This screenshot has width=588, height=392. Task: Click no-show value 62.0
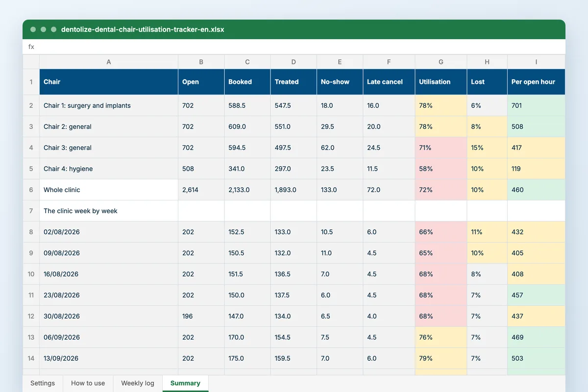pos(340,147)
